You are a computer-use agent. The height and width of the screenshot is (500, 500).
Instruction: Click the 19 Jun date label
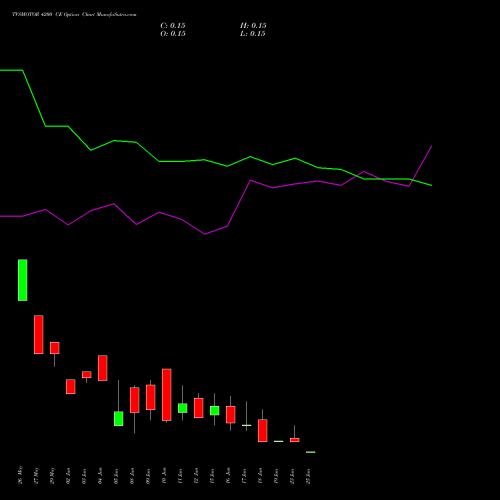[277, 476]
